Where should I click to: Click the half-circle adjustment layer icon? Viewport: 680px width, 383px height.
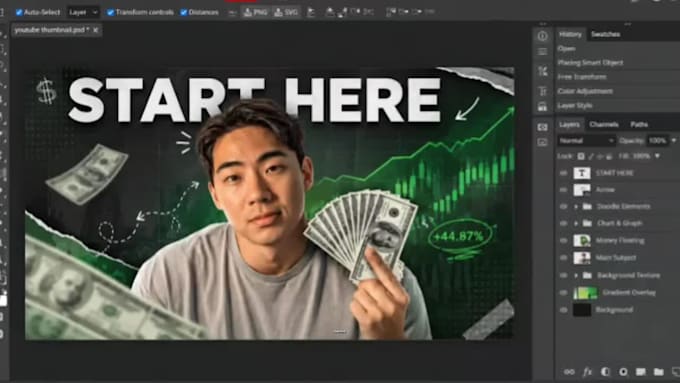tap(605, 372)
